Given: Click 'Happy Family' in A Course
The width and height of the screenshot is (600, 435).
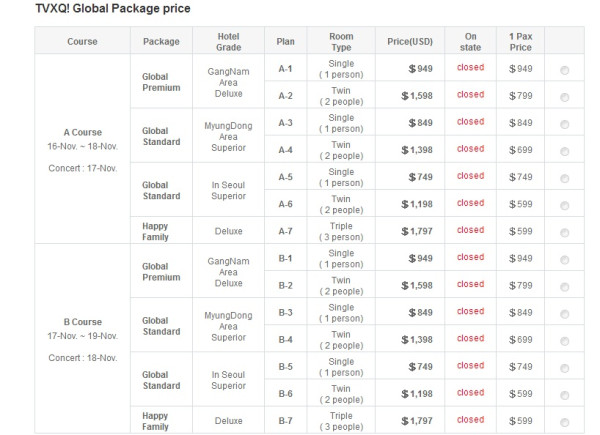Looking at the screenshot, I should 155,231.
